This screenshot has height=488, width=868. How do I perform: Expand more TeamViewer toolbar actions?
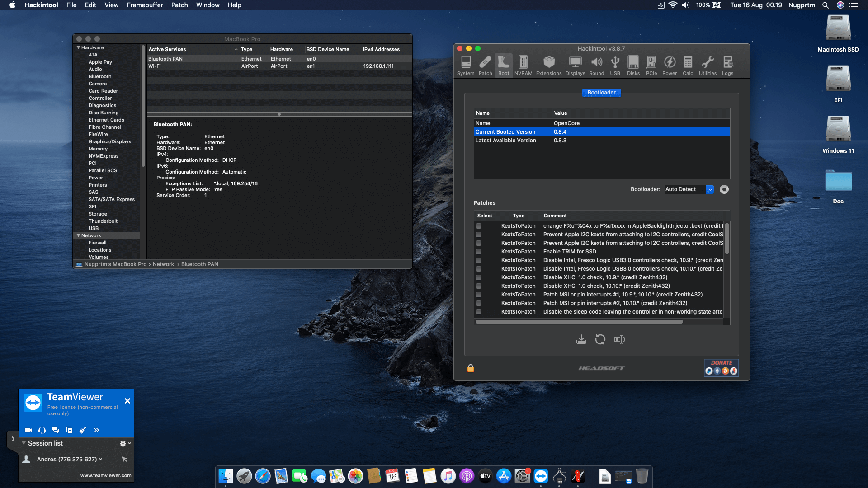click(x=96, y=430)
